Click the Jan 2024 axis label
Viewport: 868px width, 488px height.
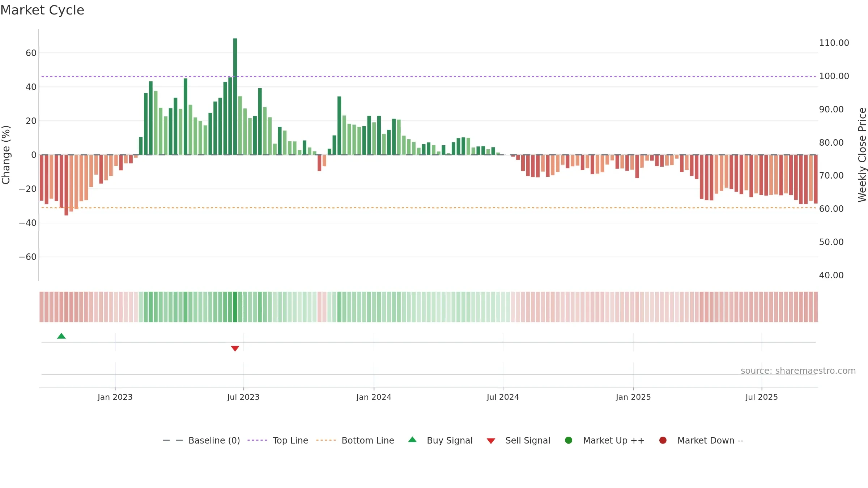click(374, 397)
